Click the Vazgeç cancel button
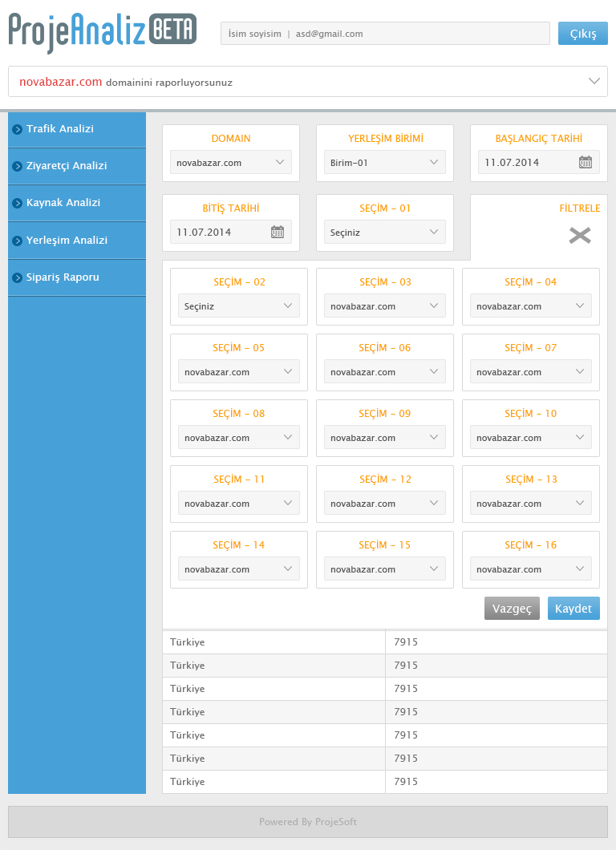 pos(512,609)
